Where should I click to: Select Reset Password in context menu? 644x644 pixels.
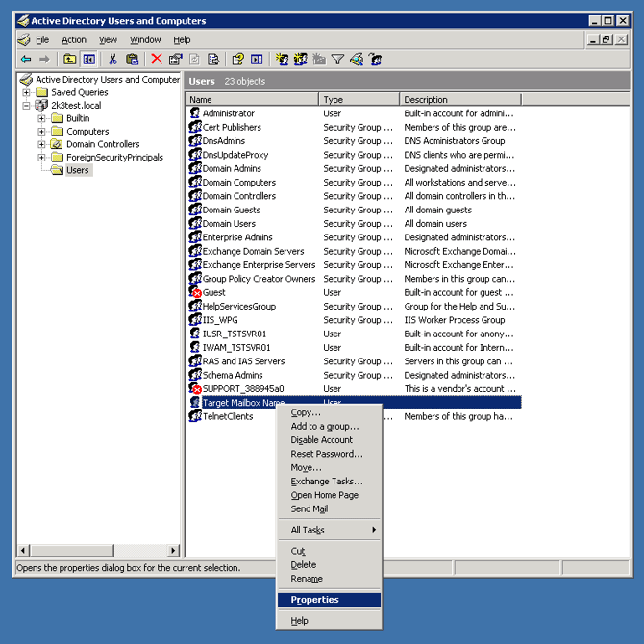327,454
